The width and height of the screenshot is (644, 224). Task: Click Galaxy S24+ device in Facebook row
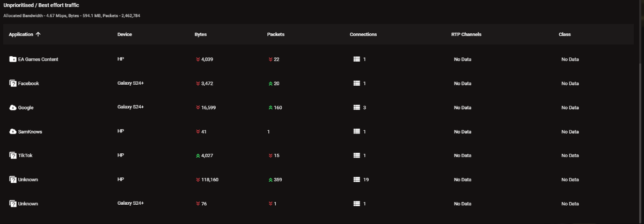coord(130,84)
